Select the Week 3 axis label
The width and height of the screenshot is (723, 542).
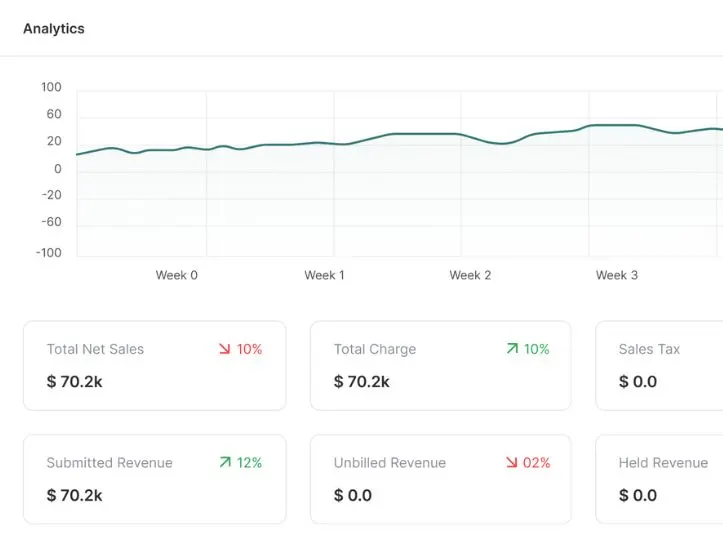pyautogui.click(x=617, y=275)
